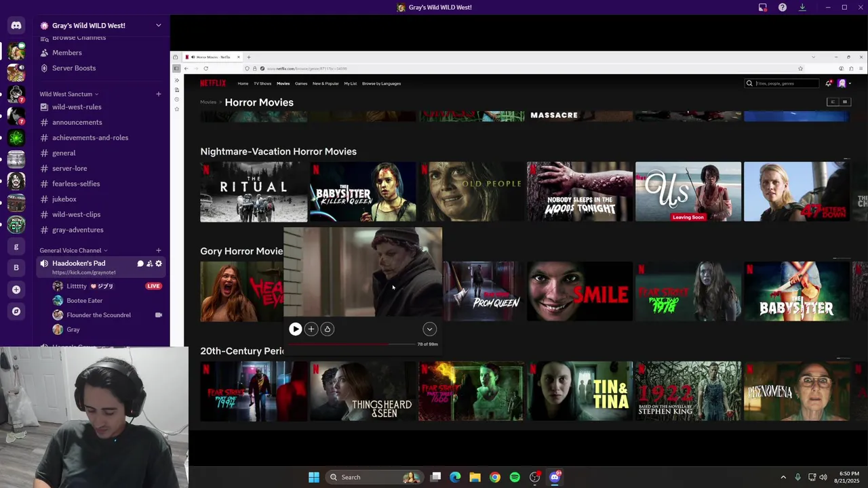The width and height of the screenshot is (868, 488).
Task: Switch Netflix to grid view icon
Action: pyautogui.click(x=844, y=102)
